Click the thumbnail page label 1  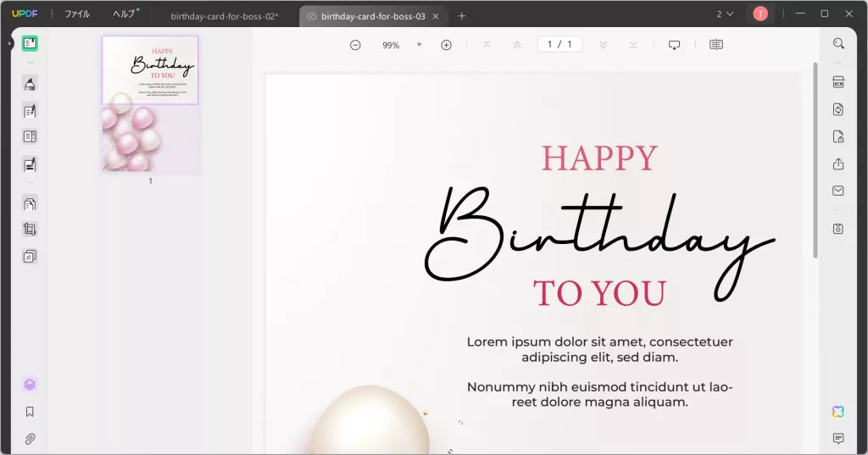click(150, 181)
